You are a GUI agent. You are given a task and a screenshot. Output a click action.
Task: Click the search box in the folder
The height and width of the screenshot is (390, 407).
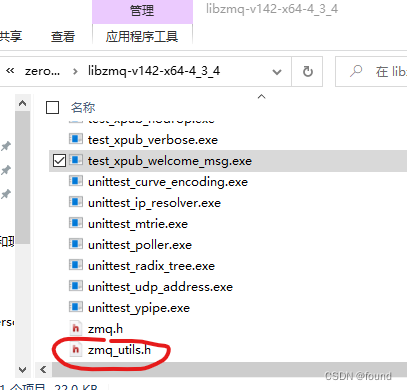coord(371,71)
